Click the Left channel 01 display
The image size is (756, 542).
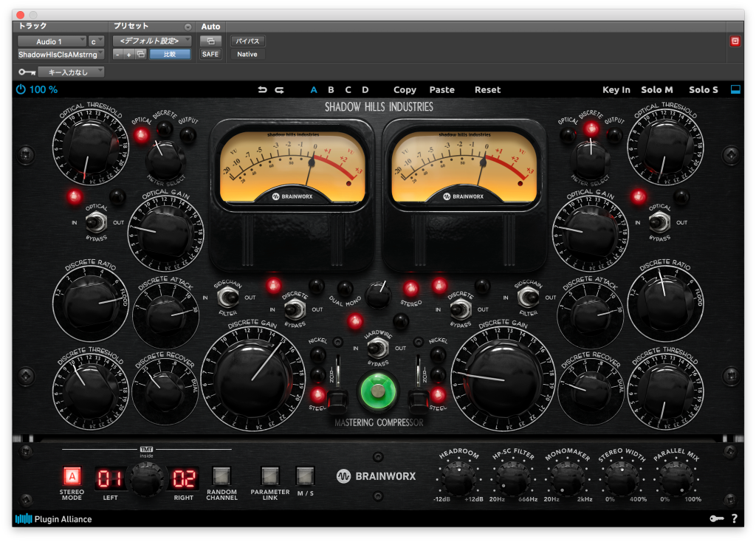point(111,478)
